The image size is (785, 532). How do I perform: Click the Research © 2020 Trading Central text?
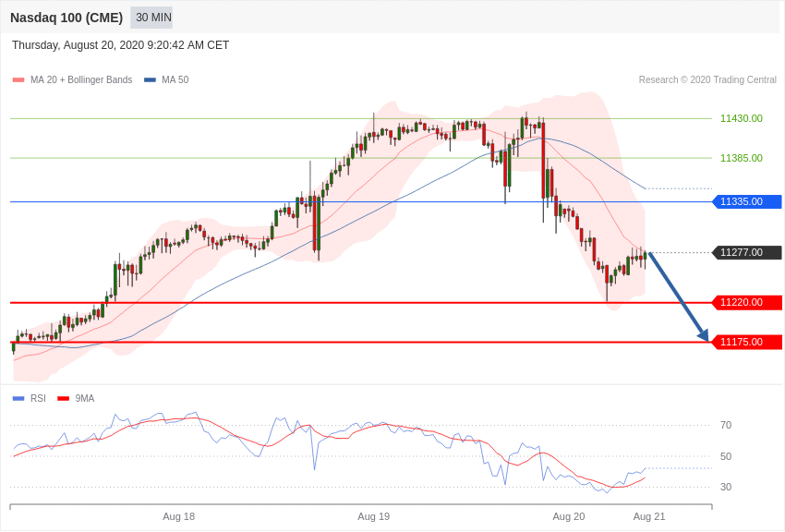(707, 79)
